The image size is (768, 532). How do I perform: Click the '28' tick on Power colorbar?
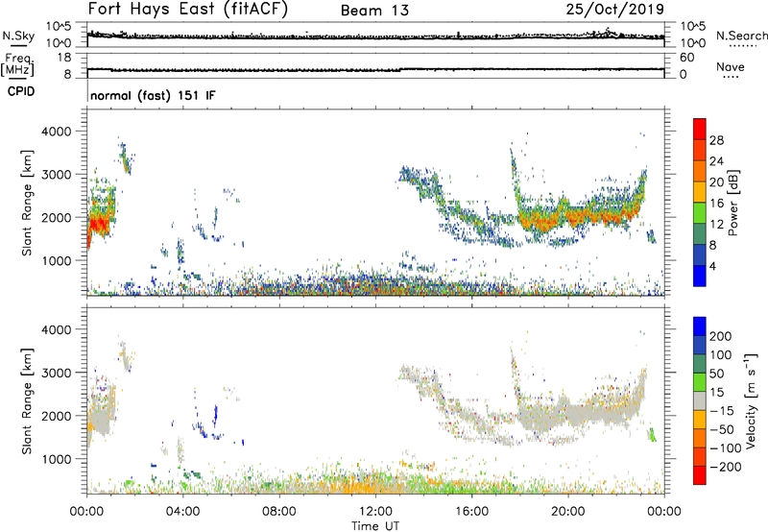(x=716, y=140)
